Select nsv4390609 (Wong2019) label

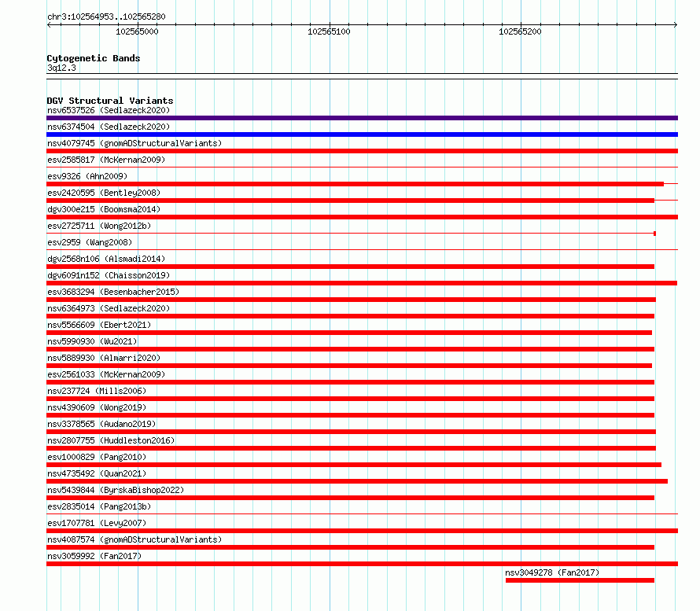click(x=97, y=407)
